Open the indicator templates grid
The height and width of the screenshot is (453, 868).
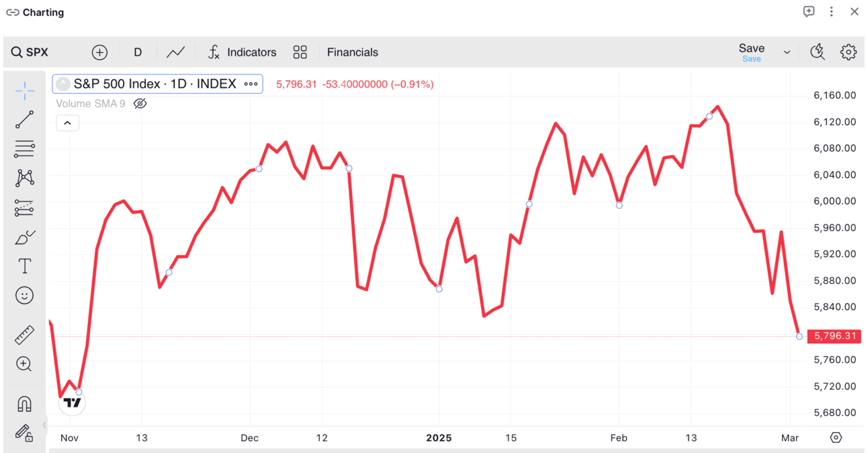(300, 52)
